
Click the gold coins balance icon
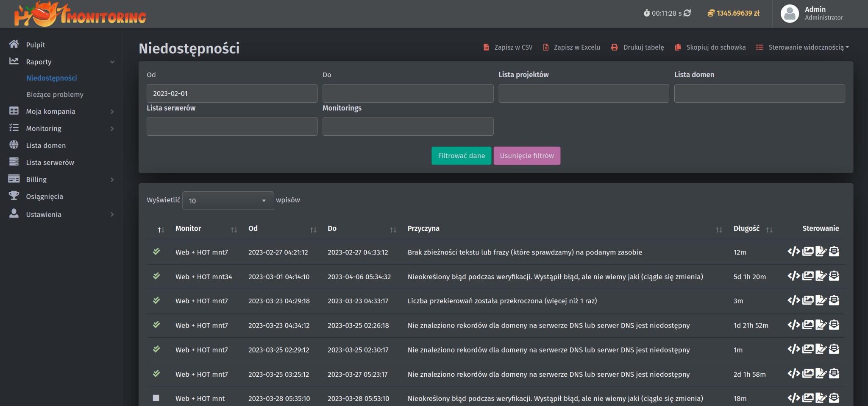711,13
